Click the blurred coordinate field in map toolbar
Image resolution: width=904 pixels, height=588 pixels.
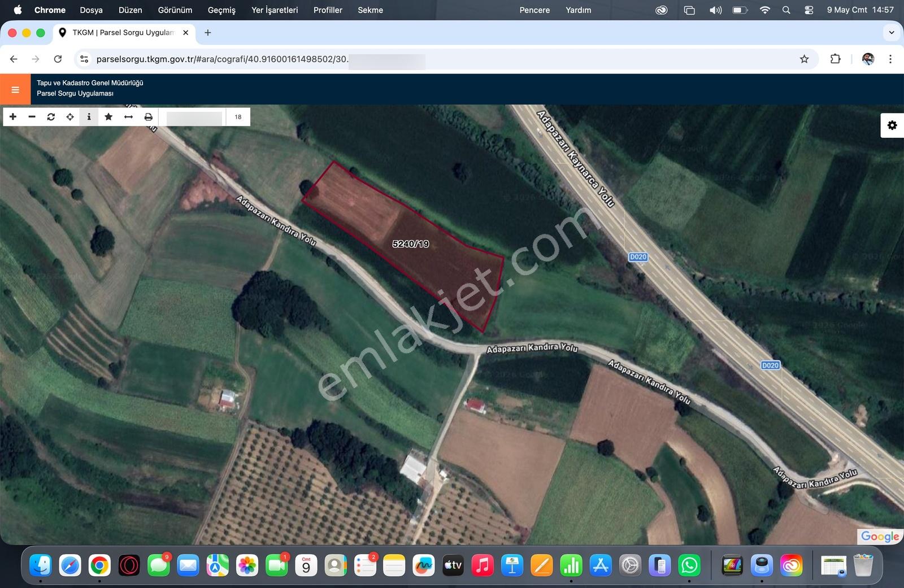194,118
